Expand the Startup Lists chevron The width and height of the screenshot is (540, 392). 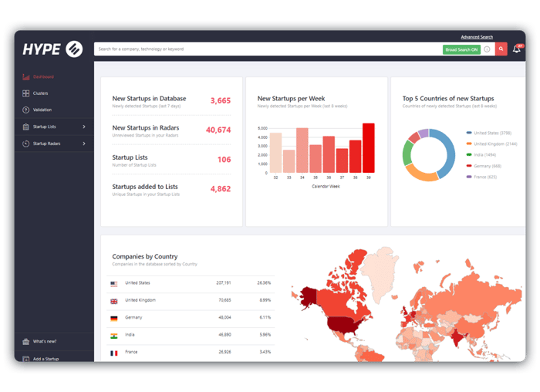pyautogui.click(x=84, y=127)
